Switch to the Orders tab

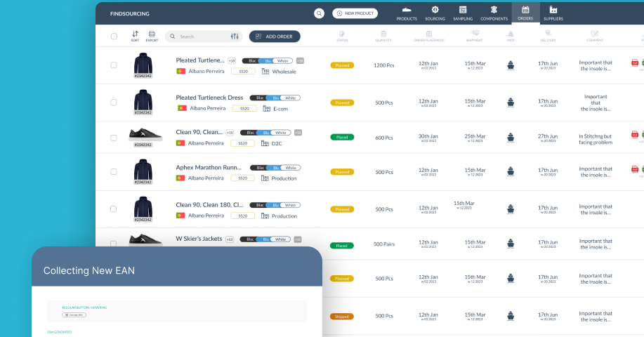click(x=525, y=13)
